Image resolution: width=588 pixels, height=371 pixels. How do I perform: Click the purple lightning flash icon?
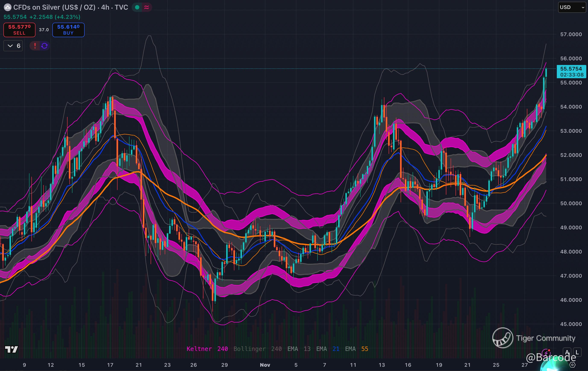pyautogui.click(x=545, y=353)
